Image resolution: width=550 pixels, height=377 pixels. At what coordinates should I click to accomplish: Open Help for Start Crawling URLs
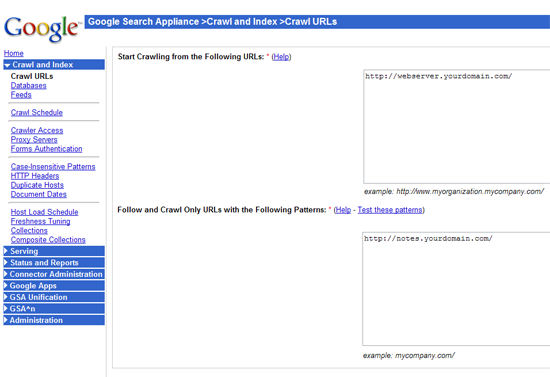click(x=281, y=57)
